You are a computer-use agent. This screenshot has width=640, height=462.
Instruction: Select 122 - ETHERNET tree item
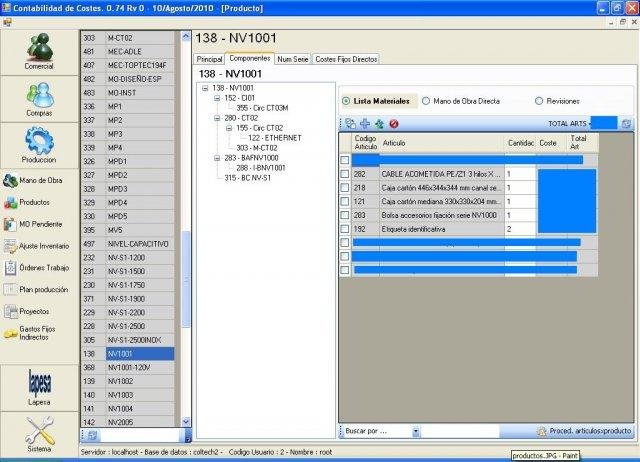pyautogui.click(x=275, y=138)
